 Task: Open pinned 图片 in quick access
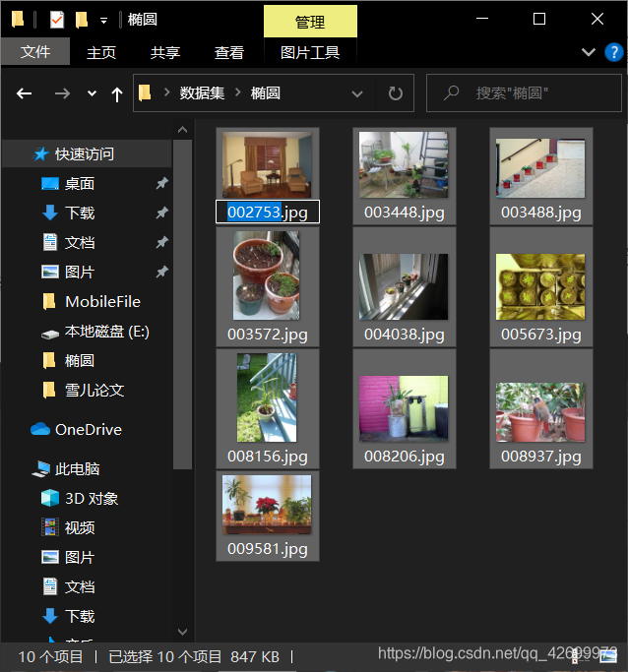(x=80, y=272)
